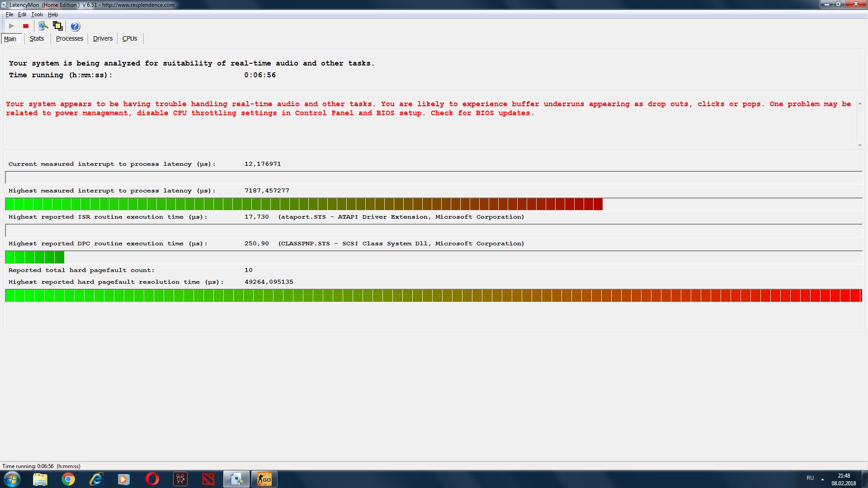Click the grey Start monitor play icon
This screenshot has height=488, width=868.
point(12,26)
